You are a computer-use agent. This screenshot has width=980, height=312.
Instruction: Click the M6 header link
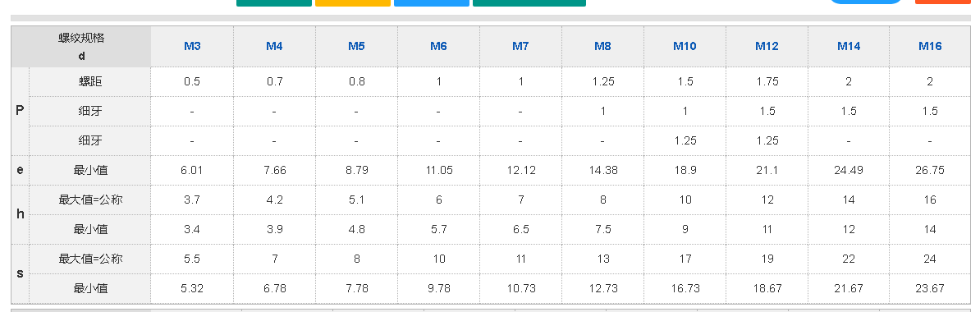coord(438,46)
